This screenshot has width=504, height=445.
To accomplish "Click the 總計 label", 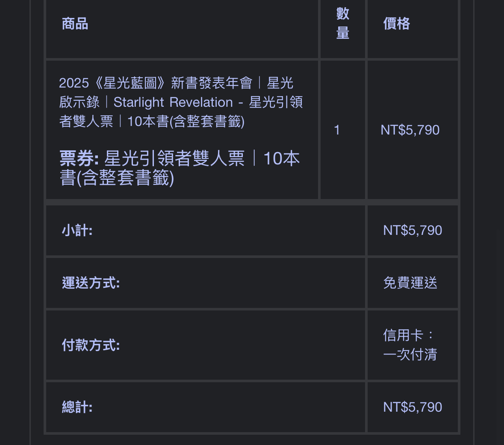I will 77,407.
